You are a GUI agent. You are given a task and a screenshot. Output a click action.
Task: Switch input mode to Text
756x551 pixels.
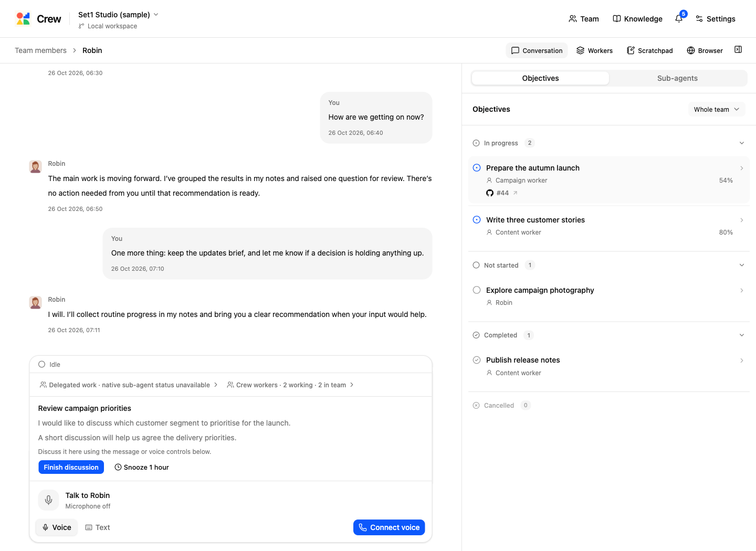[x=98, y=527]
